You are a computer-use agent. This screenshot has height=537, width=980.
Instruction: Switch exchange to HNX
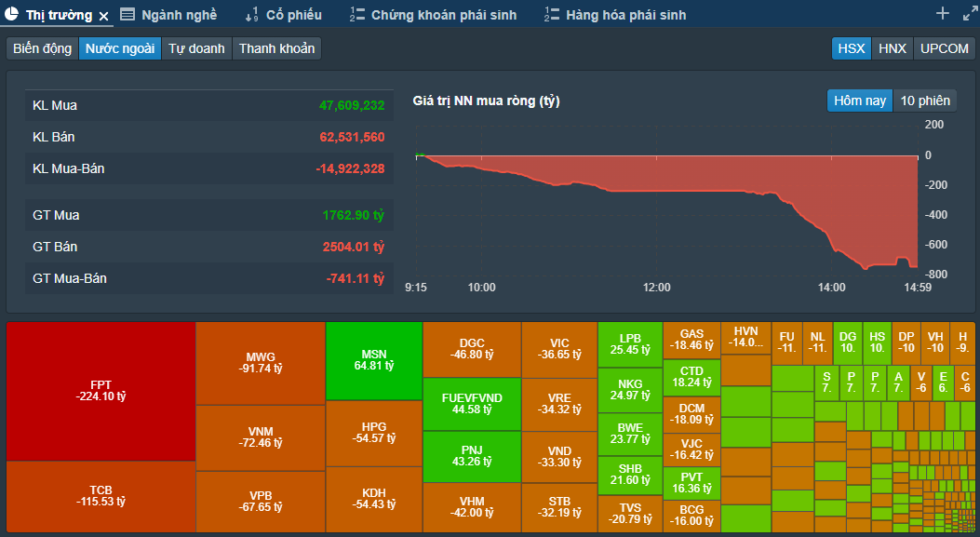pyautogui.click(x=892, y=48)
